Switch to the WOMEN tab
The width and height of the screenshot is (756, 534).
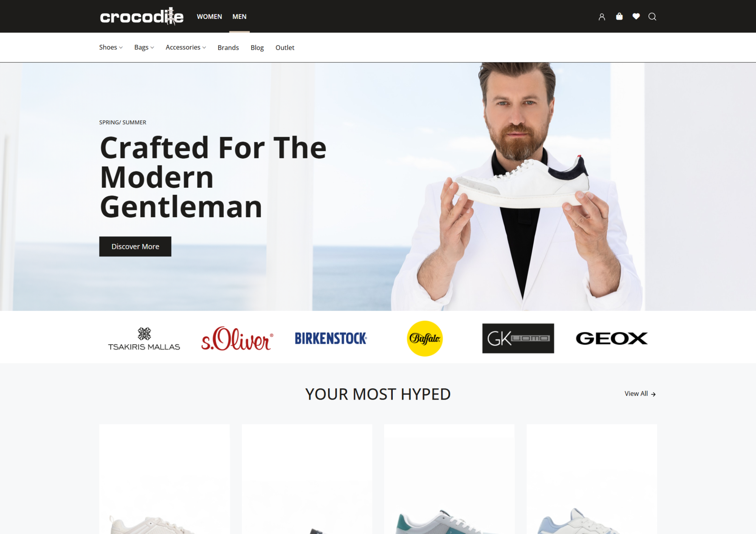209,17
